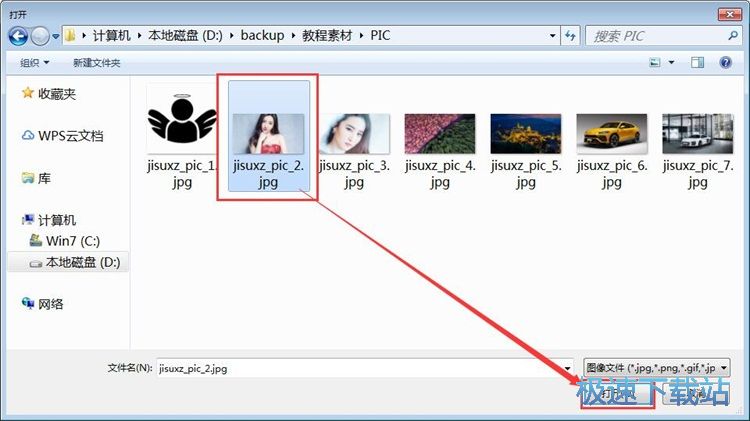Select the jisuxz_pic_1.jpg angel thumbnail
Screen dimensions: 750x421
[x=182, y=119]
